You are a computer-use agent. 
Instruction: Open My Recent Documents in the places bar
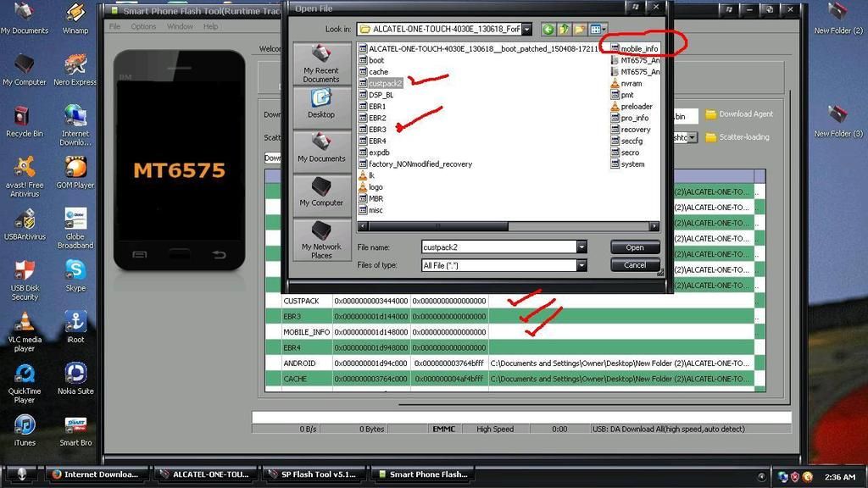pos(321,64)
